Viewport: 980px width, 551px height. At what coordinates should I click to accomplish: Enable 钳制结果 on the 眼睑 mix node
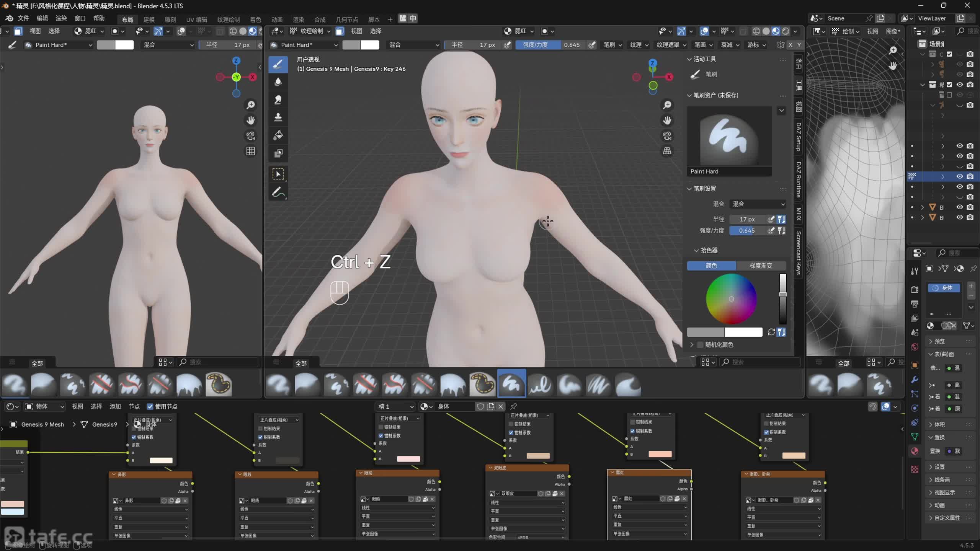(x=381, y=427)
